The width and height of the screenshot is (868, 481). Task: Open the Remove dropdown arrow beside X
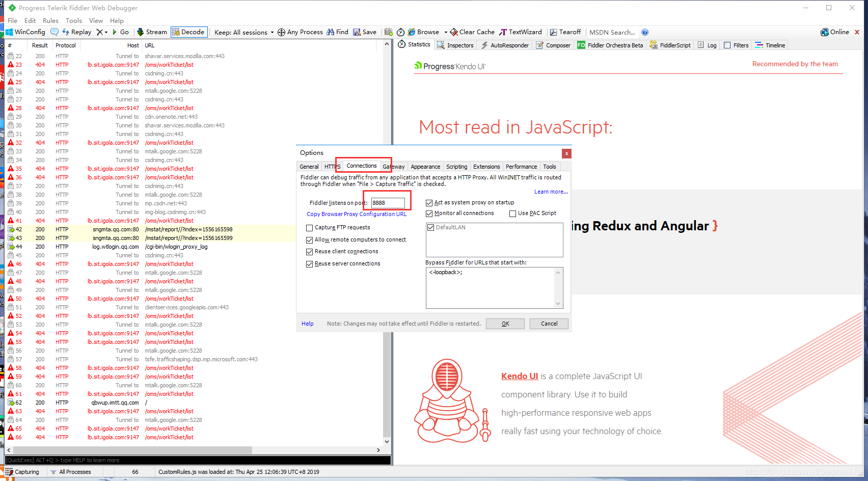click(106, 32)
